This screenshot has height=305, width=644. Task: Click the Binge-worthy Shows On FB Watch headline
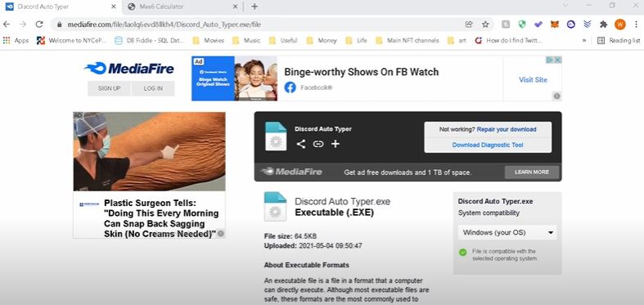tap(362, 72)
